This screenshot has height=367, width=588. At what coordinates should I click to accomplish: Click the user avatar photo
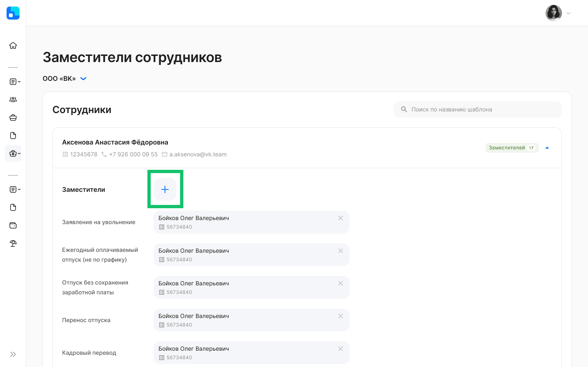tap(554, 13)
